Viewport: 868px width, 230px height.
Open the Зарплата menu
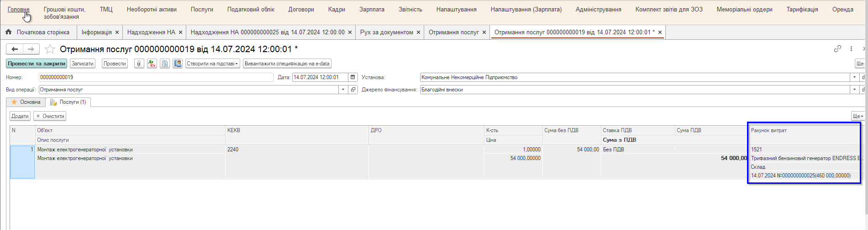click(372, 9)
